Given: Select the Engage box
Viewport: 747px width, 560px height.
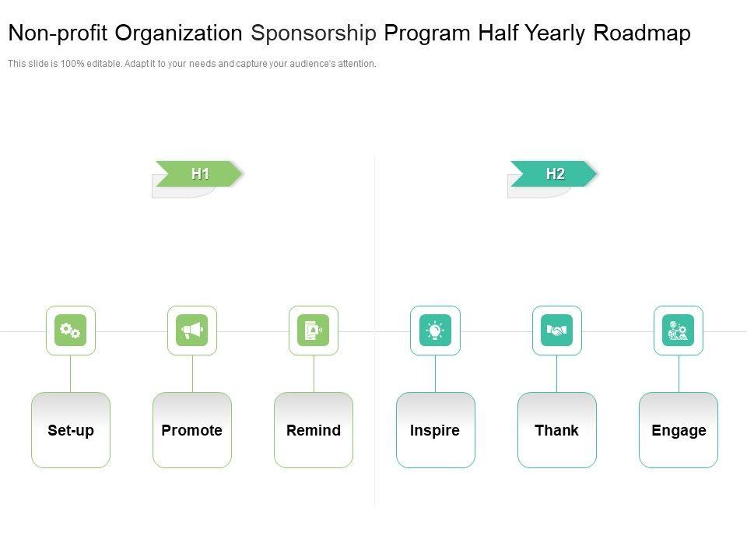Looking at the screenshot, I should click(679, 430).
